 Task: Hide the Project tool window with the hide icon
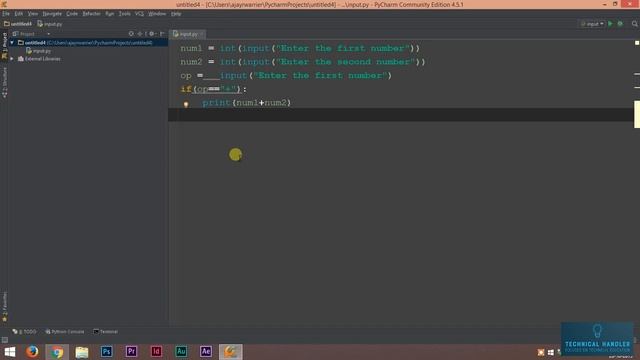[x=162, y=34]
